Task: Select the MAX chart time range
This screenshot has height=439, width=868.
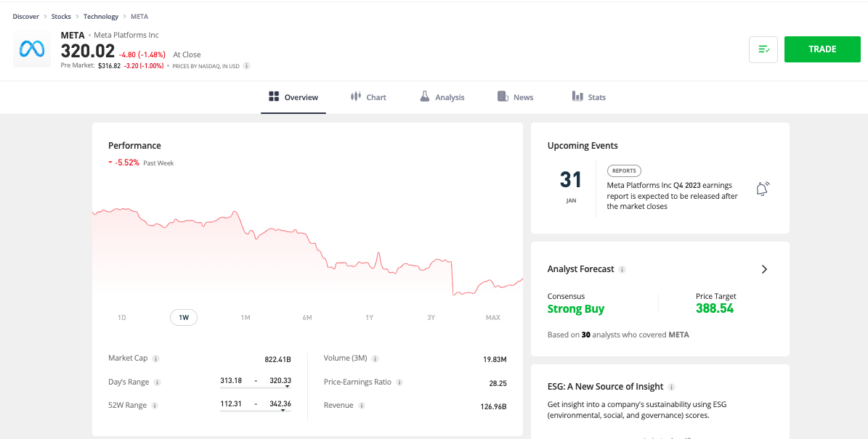Action: pos(492,317)
